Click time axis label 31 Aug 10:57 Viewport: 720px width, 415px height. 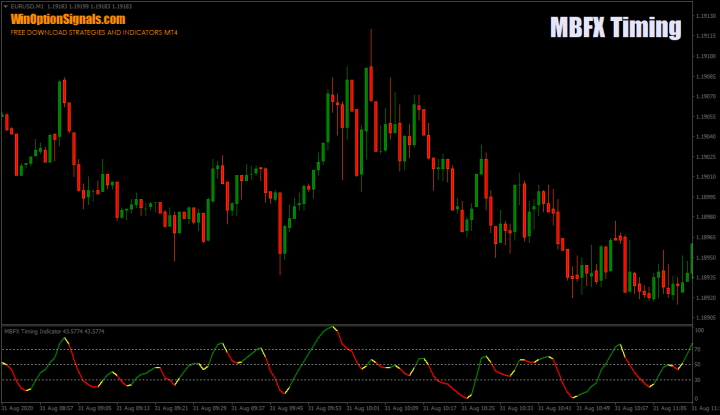(x=631, y=408)
